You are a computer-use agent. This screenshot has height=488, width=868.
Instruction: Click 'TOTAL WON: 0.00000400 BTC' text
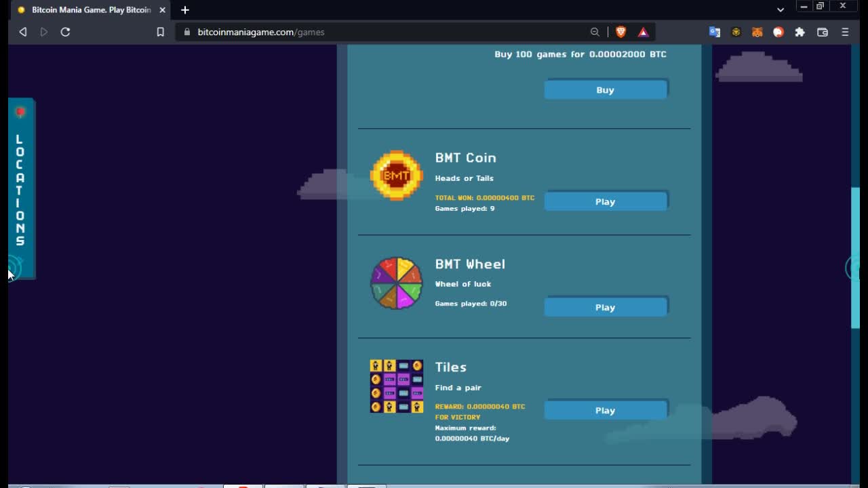pos(485,198)
